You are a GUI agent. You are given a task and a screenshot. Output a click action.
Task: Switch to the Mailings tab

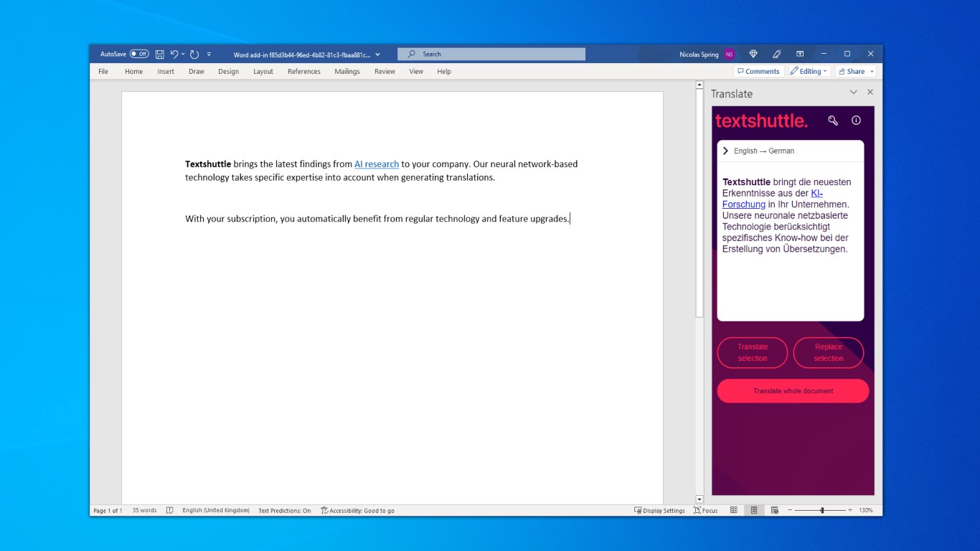tap(347, 71)
